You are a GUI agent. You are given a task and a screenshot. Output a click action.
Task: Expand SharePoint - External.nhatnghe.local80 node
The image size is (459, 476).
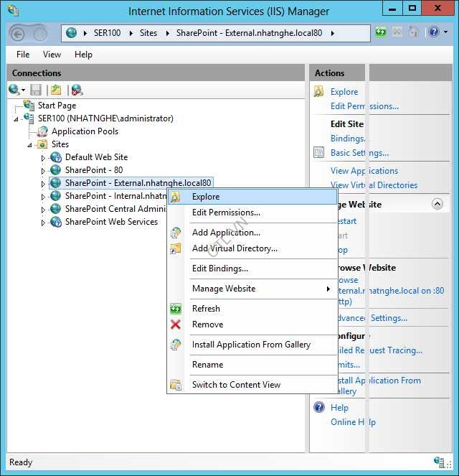[x=43, y=184]
